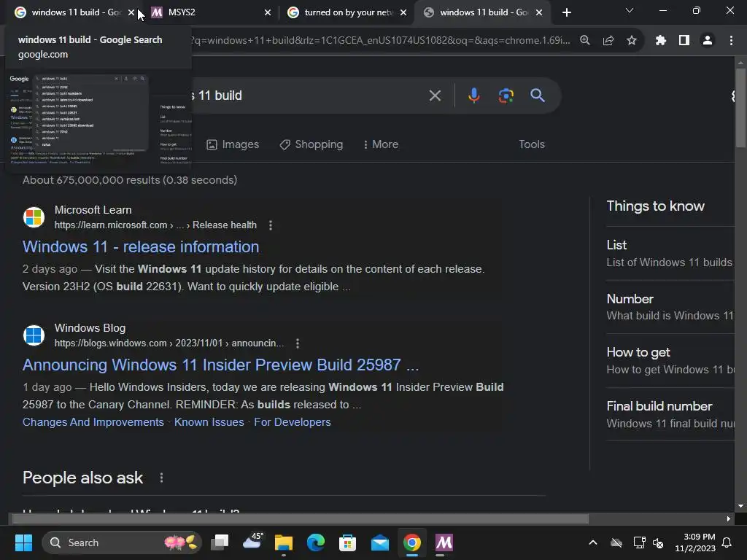
Task: Click the scroll down arrow
Action: (740, 506)
